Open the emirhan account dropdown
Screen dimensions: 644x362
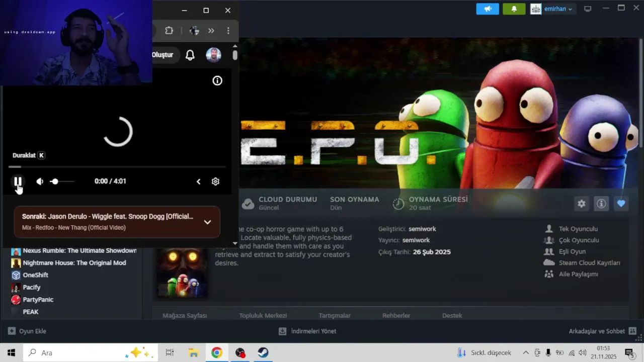pyautogui.click(x=552, y=9)
